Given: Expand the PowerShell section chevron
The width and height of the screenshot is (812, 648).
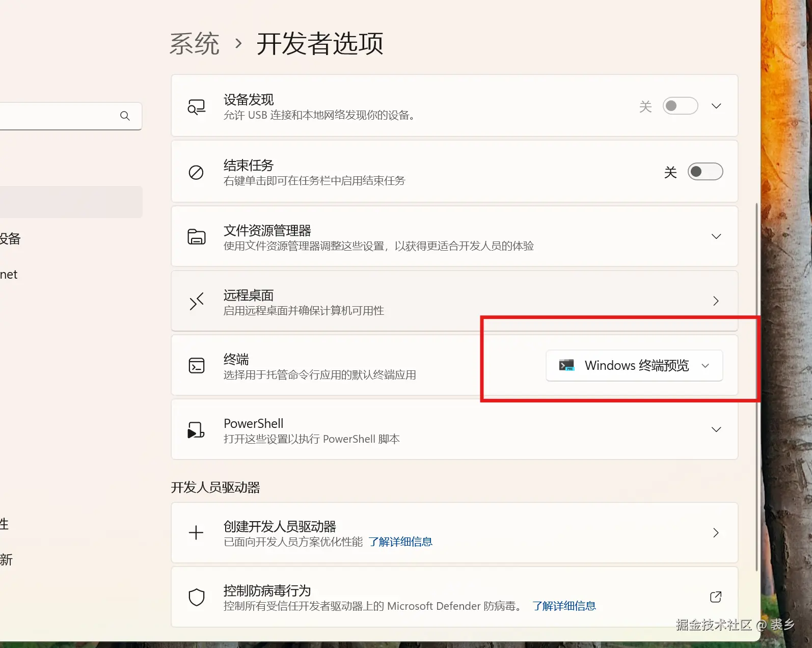Looking at the screenshot, I should pos(716,429).
